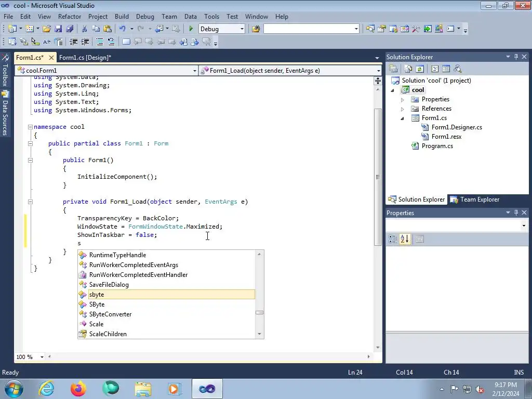Click the editor horizontal scrollbar track
This screenshot has width=532, height=399.
coord(209,356)
